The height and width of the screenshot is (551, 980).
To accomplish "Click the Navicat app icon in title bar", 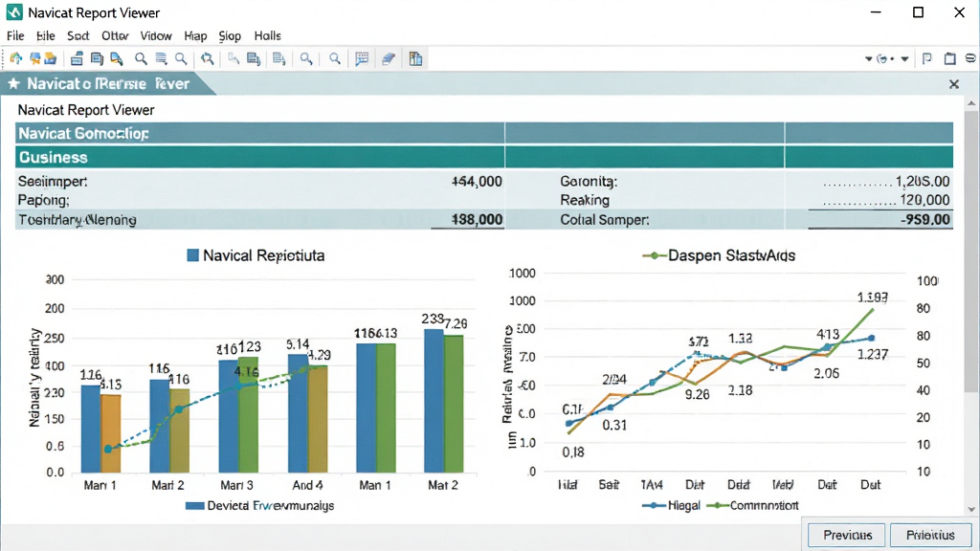I will point(13,12).
